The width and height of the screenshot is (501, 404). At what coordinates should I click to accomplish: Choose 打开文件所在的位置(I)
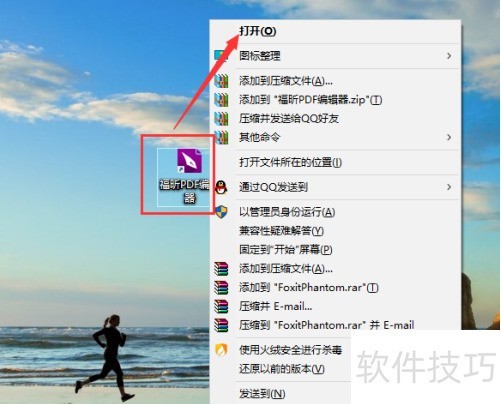[x=290, y=162]
